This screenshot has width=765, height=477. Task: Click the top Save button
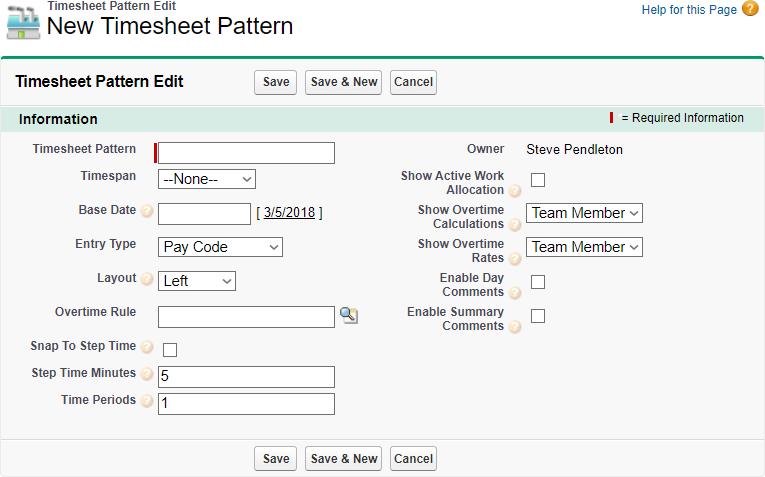point(276,82)
